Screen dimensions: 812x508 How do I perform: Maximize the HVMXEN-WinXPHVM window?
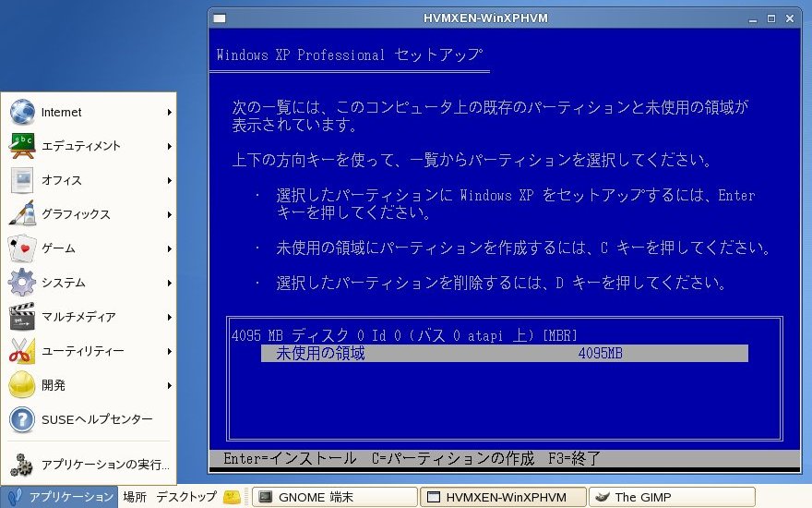point(771,18)
